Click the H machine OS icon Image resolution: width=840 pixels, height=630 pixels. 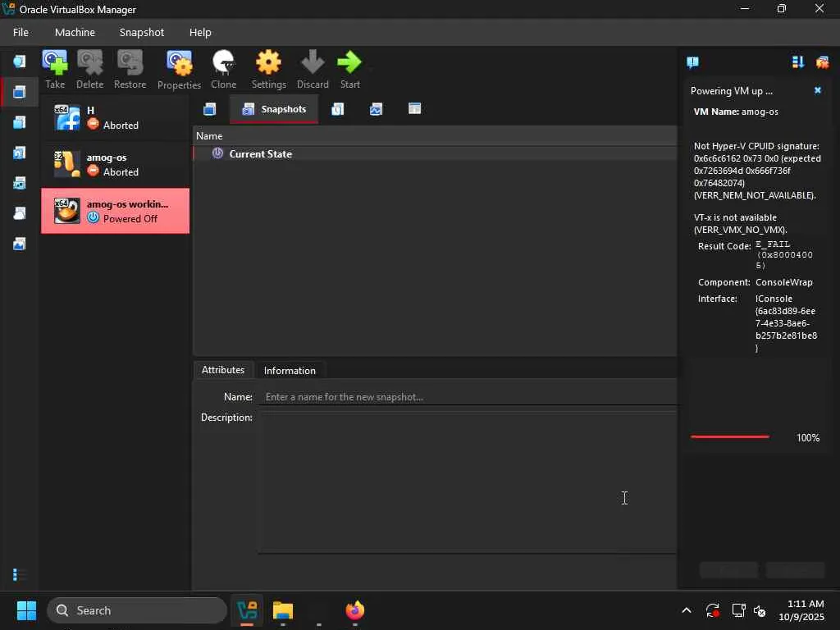pyautogui.click(x=67, y=118)
